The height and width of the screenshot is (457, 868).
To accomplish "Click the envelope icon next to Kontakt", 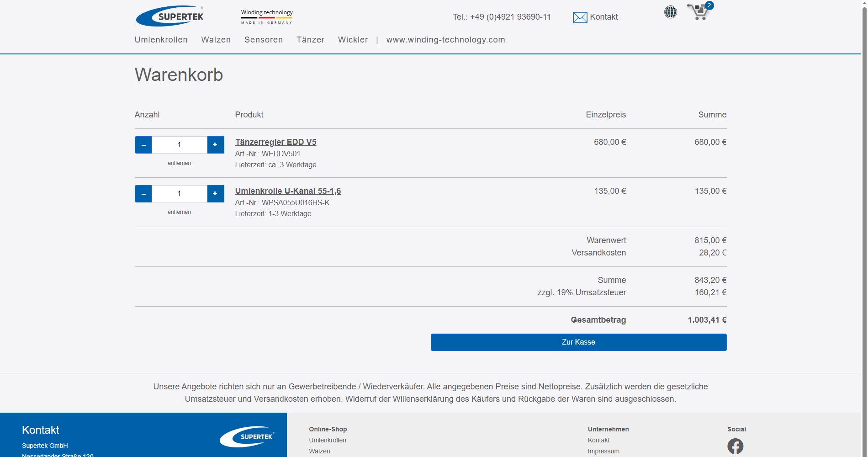I will pyautogui.click(x=579, y=17).
